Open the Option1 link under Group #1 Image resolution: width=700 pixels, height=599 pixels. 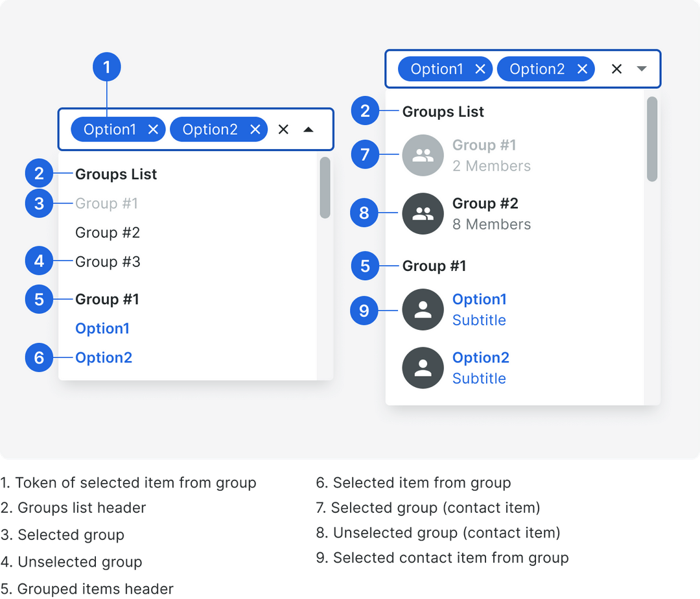click(x=102, y=329)
